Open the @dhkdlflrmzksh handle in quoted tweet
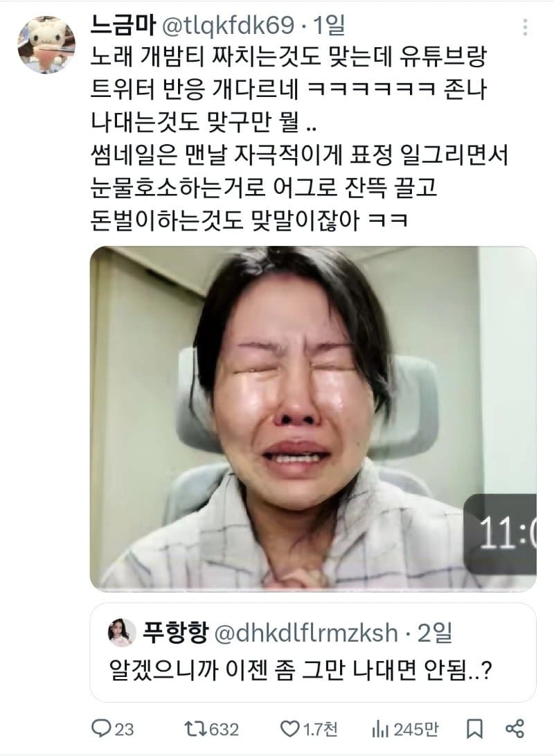The height and width of the screenshot is (756, 554). click(306, 633)
